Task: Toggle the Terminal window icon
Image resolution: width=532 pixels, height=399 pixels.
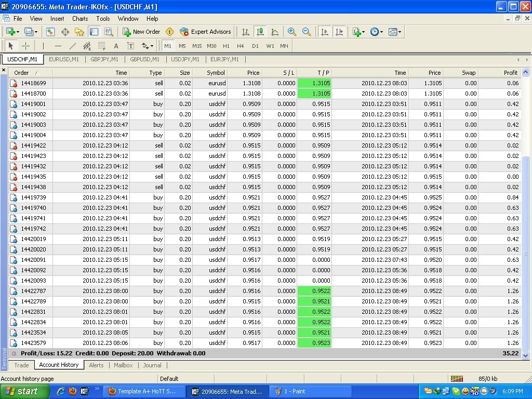Action: 94,32
